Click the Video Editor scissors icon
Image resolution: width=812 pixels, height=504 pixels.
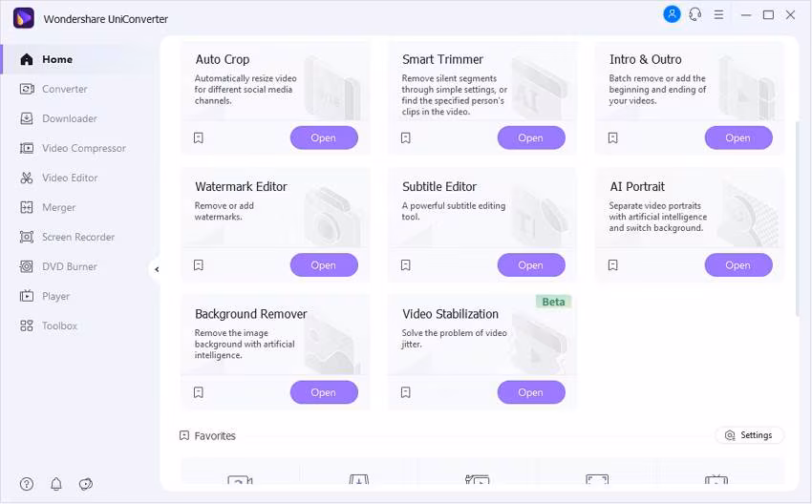(x=26, y=178)
